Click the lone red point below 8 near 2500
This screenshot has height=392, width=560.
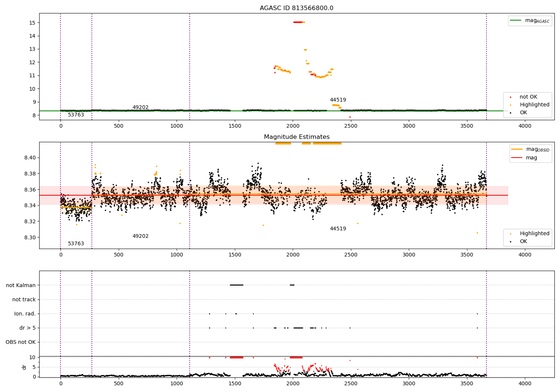click(350, 117)
